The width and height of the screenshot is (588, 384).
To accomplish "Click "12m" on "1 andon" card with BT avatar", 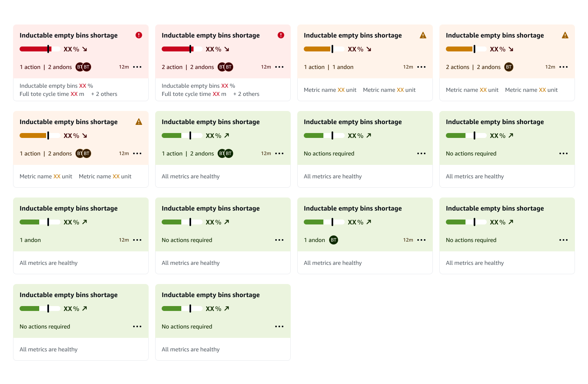I will coord(408,240).
